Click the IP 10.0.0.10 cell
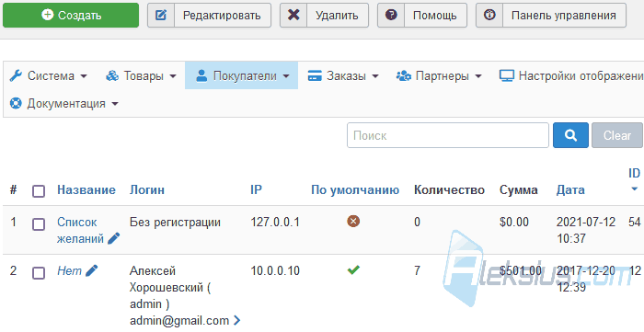This screenshot has width=644, height=332. (x=275, y=271)
